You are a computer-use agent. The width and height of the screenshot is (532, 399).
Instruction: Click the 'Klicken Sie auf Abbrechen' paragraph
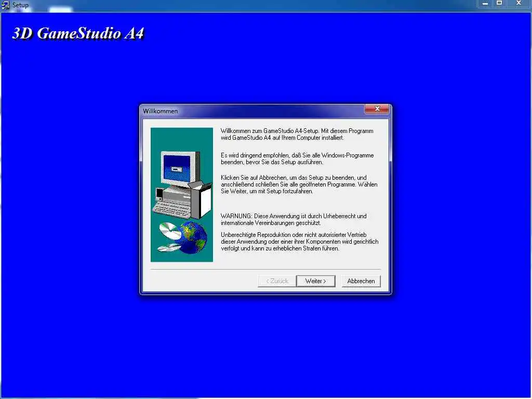299,184
